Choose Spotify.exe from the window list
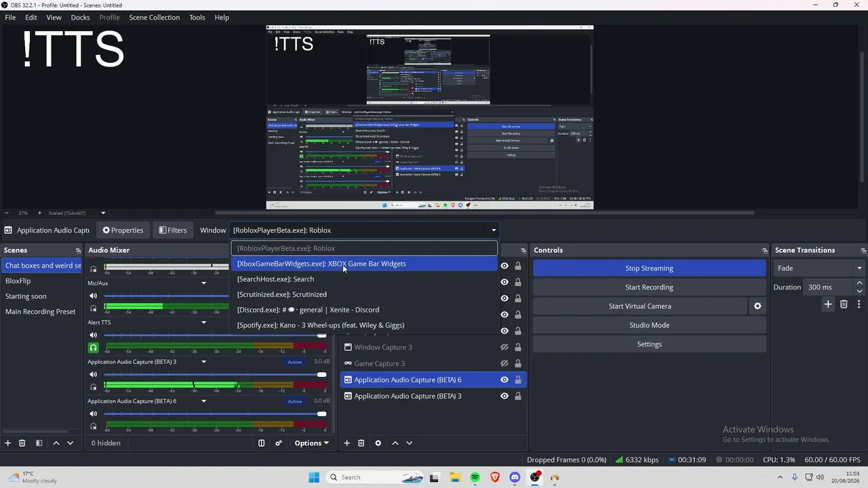Viewport: 868px width, 488px height. tap(364, 325)
